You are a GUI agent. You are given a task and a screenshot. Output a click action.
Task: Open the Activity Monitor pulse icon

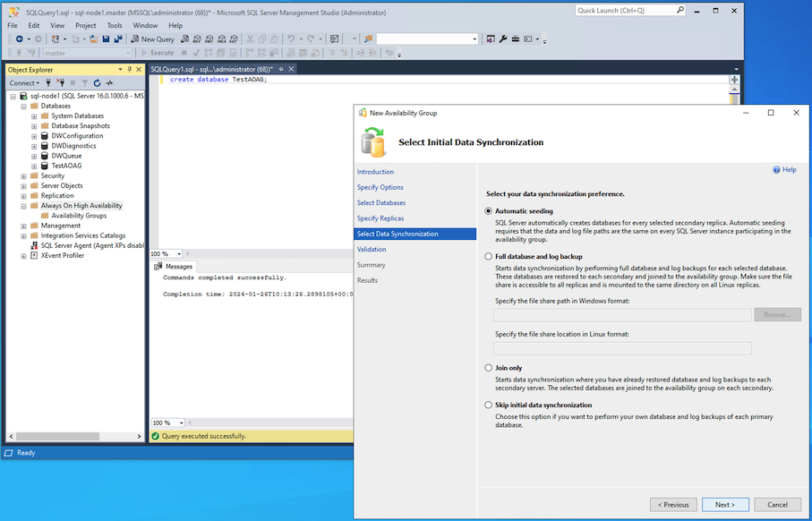click(109, 83)
